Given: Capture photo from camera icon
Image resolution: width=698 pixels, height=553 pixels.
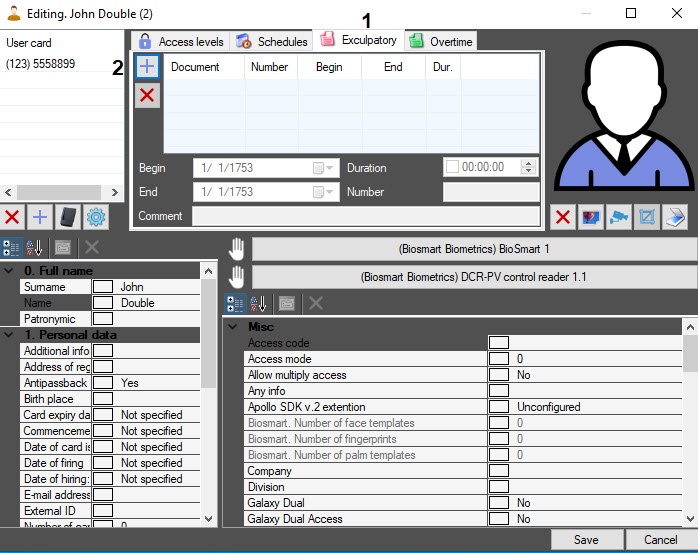Looking at the screenshot, I should [x=619, y=217].
